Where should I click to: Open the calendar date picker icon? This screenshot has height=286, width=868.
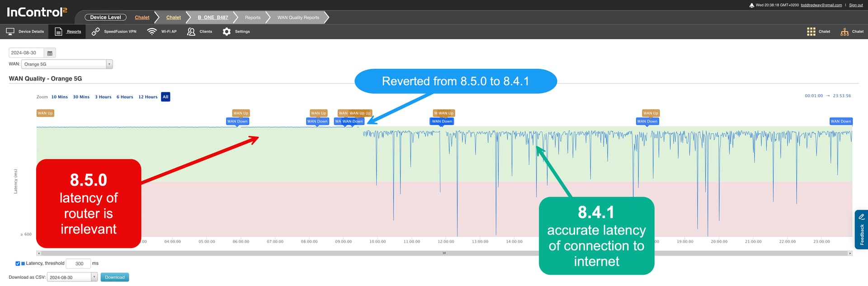coord(50,53)
